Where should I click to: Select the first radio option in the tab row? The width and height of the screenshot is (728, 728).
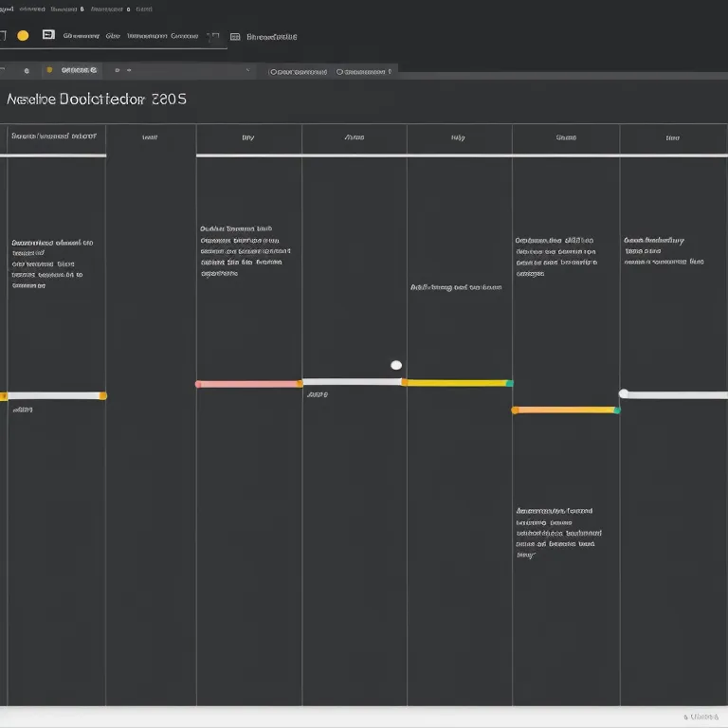click(x=272, y=71)
